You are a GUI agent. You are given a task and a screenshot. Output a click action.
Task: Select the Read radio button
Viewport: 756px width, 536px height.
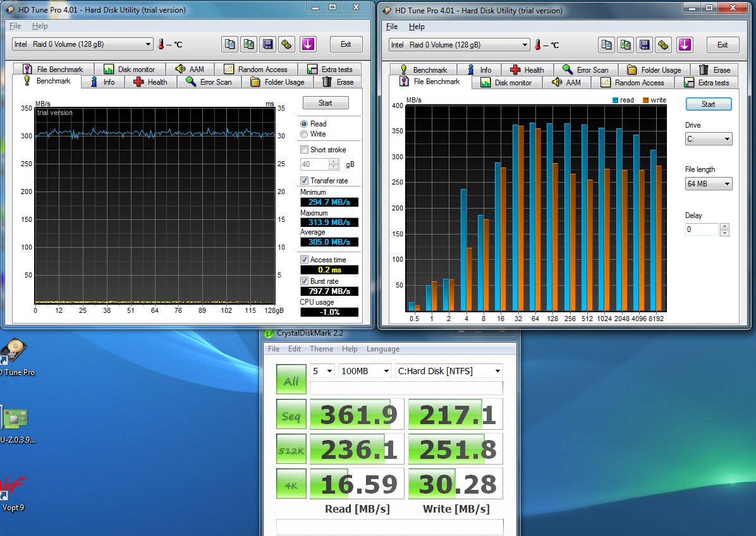point(304,124)
